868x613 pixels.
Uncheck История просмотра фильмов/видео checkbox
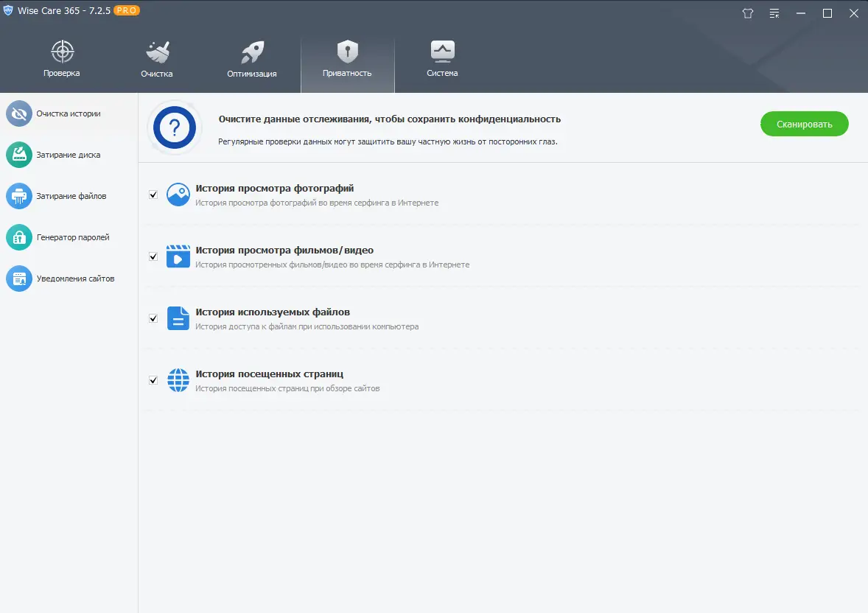pos(153,257)
